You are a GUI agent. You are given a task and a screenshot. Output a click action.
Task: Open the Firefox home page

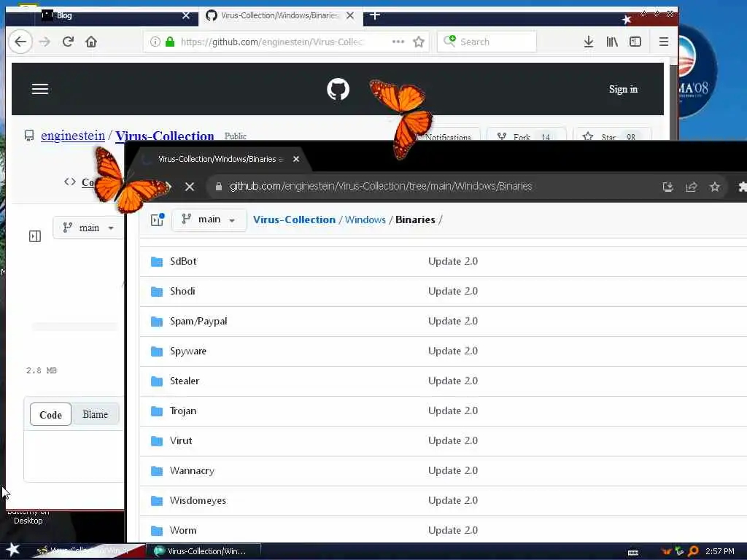[x=91, y=42]
